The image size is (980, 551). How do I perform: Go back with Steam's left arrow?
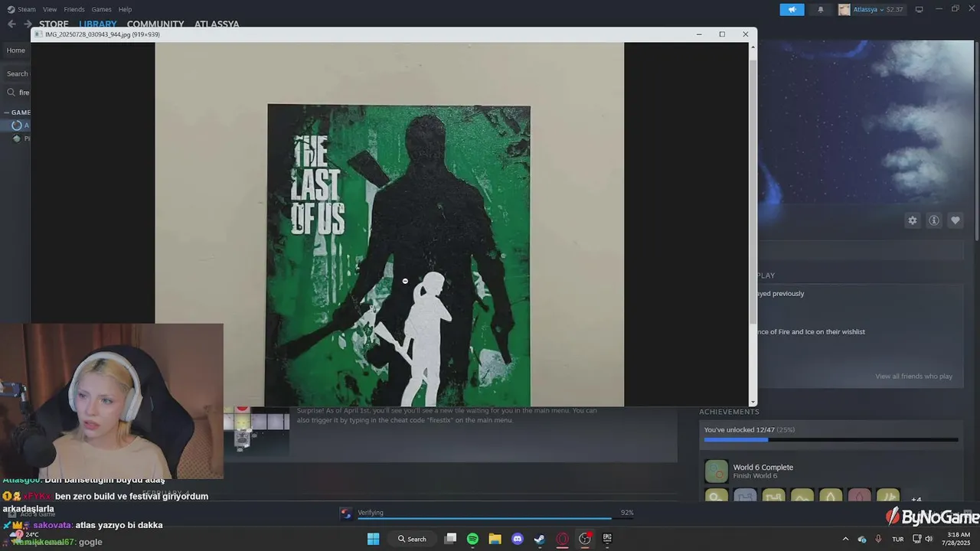pos(11,24)
